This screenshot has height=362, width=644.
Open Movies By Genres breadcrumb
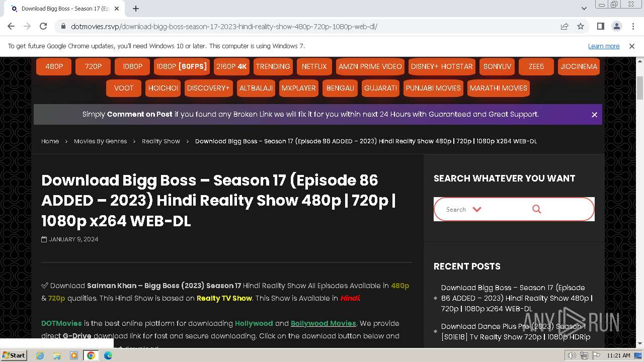(100, 141)
